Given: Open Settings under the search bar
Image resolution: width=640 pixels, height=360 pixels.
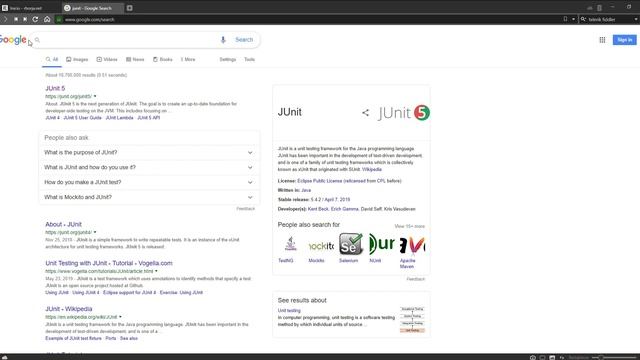Looking at the screenshot, I should click(228, 60).
